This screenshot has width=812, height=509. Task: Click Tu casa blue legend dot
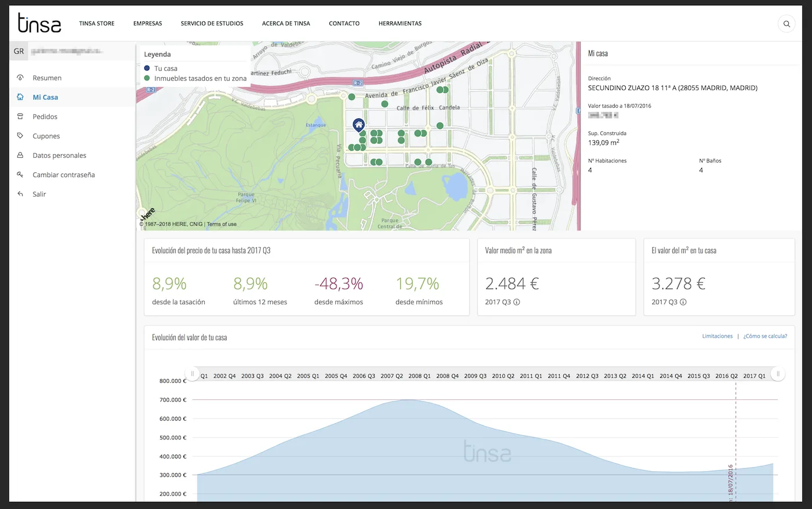(147, 68)
